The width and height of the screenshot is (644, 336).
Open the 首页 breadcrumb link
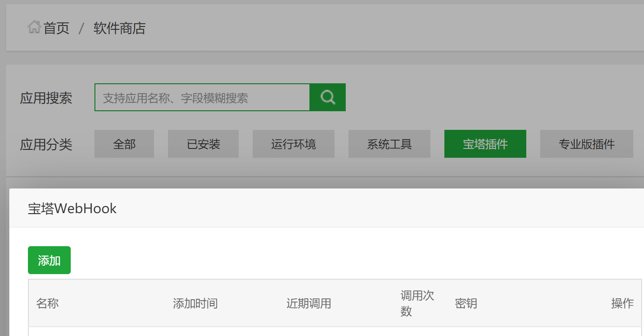coord(56,28)
